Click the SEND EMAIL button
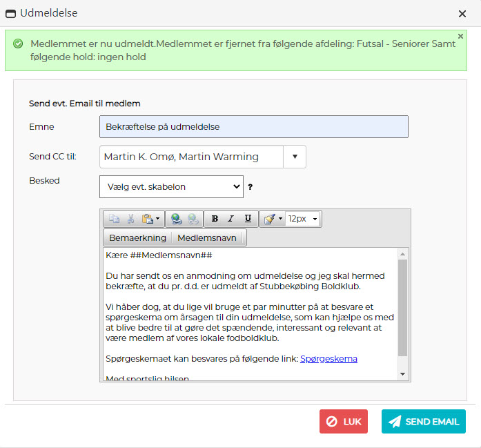 pyautogui.click(x=423, y=421)
